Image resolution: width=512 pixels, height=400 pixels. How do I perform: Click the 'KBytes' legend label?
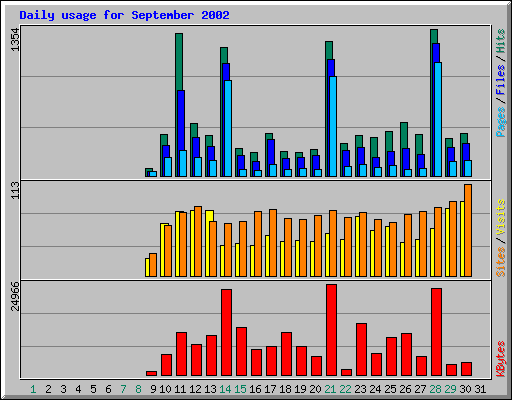(501, 359)
